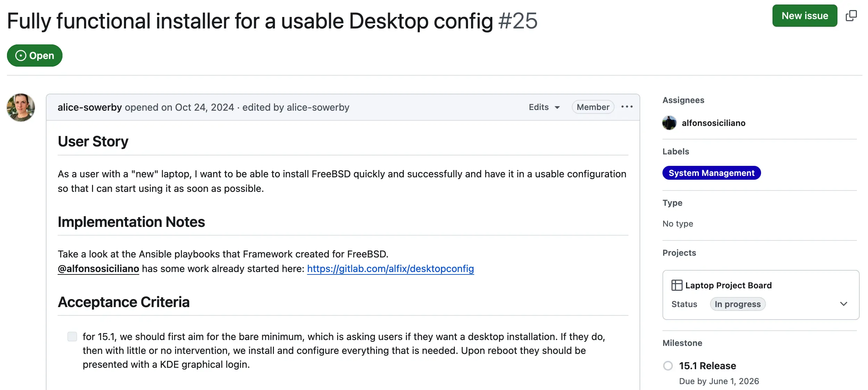Check the 15.1 acceptance criteria checkbox
The width and height of the screenshot is (868, 390).
point(72,337)
